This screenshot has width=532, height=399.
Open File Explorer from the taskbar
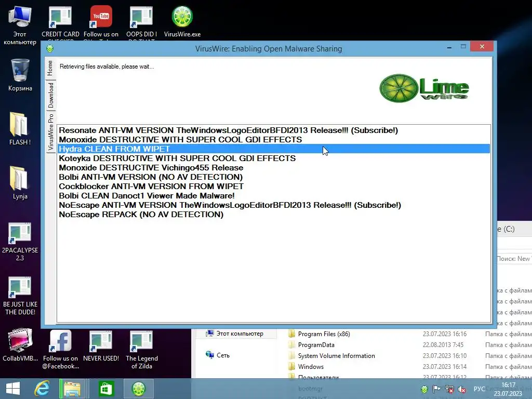(72, 389)
